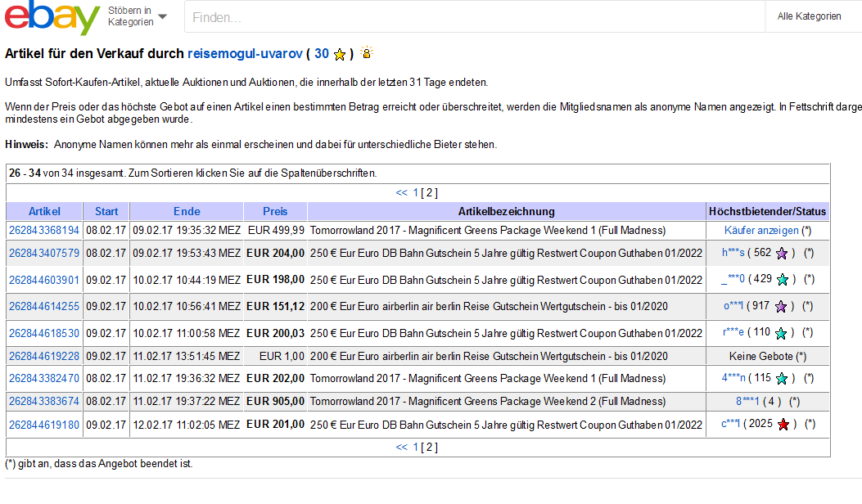Sort table by 'Preis' column header
Image resolution: width=862 pixels, height=504 pixels.
click(275, 211)
